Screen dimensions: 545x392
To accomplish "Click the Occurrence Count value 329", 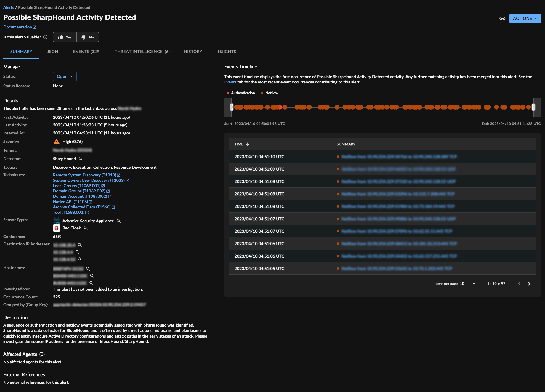I will coord(57,297).
